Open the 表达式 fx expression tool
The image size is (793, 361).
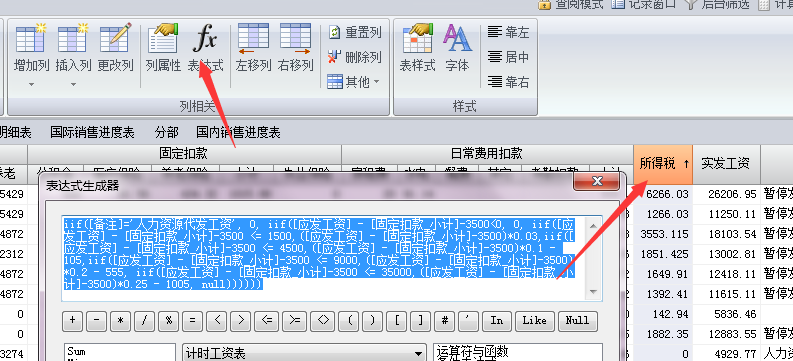[205, 48]
